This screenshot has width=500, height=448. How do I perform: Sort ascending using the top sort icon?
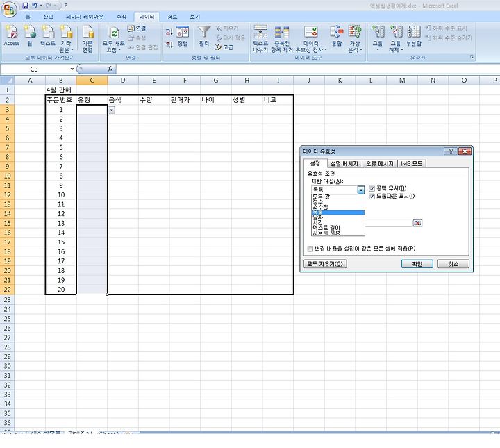169,32
